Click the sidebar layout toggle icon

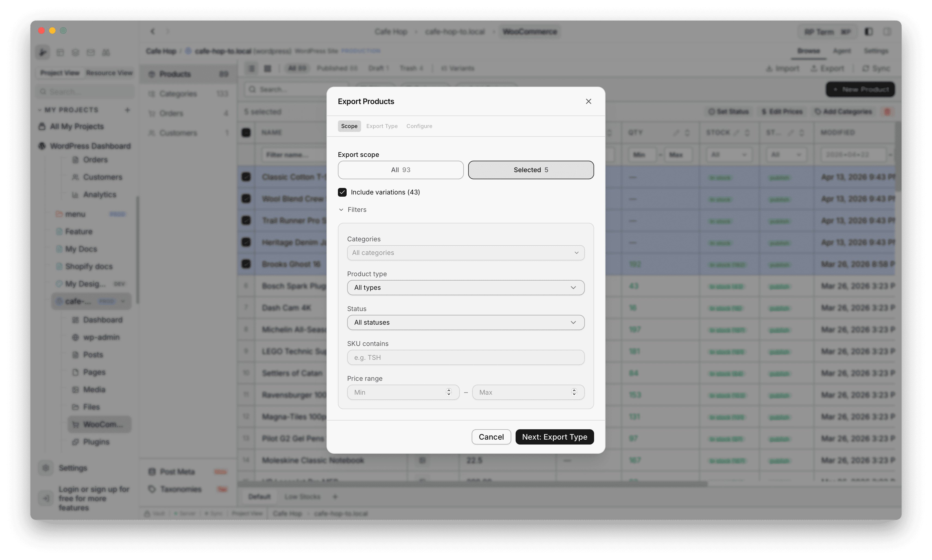[x=869, y=32]
